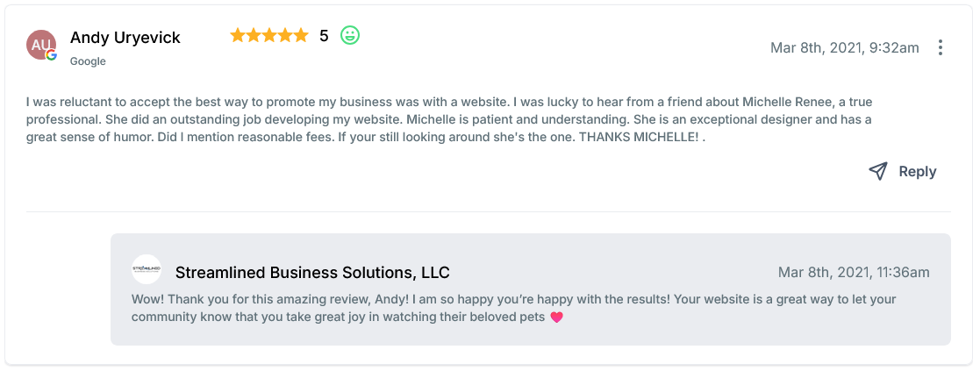Click the pink heart emoji in the reply

click(x=555, y=317)
